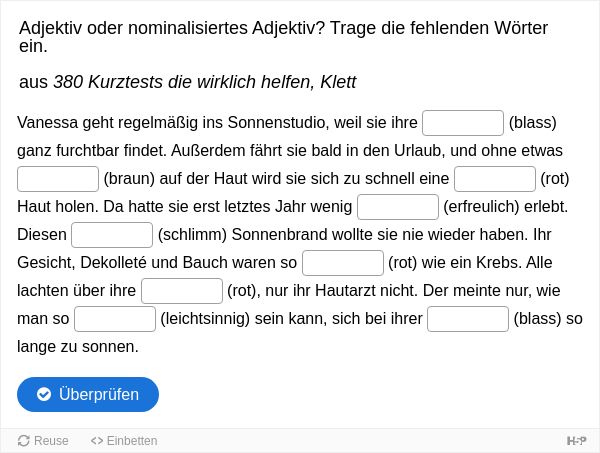Focus the blank before (leichtsinnig)
This screenshot has height=453, width=600.
115,319
